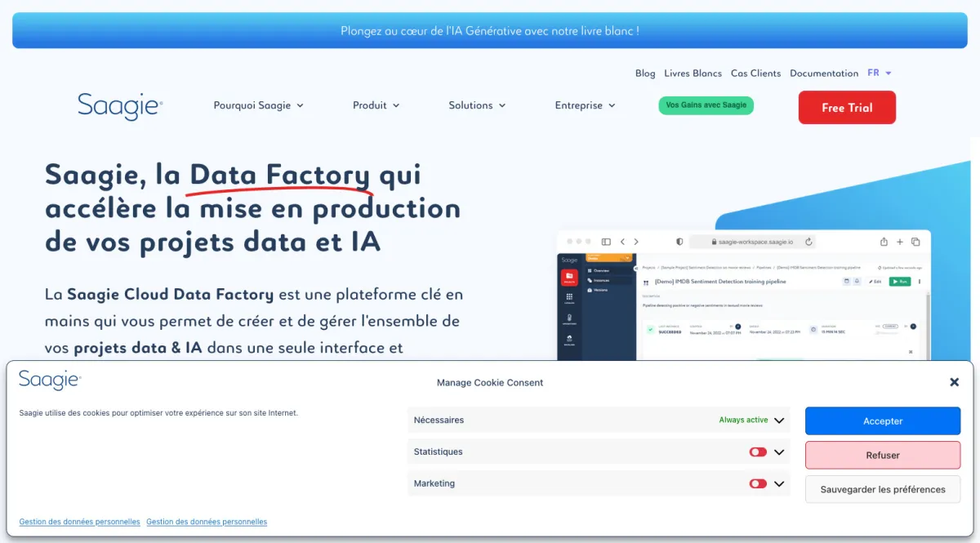Click the 'Saagie utilise des cookies' sentence
The width and height of the screenshot is (980, 543).
point(158,413)
